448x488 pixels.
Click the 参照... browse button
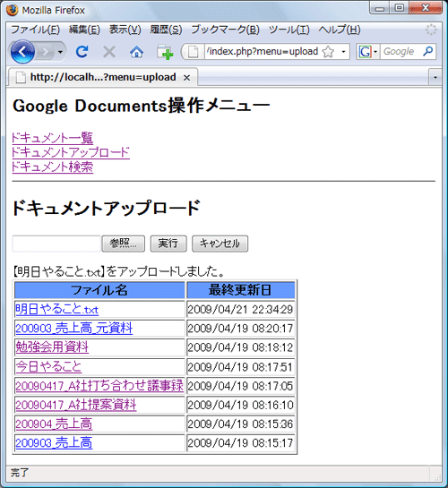124,244
